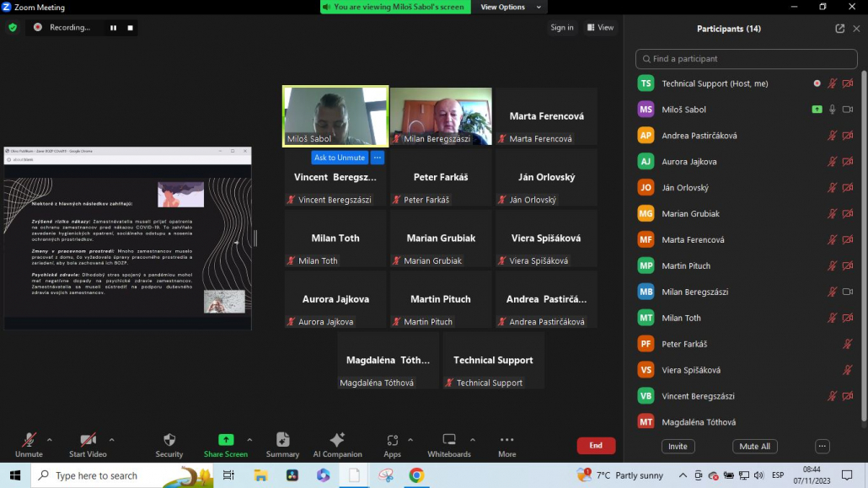Open the More menu in the toolbar
The width and height of the screenshot is (868, 488).
(x=506, y=440)
